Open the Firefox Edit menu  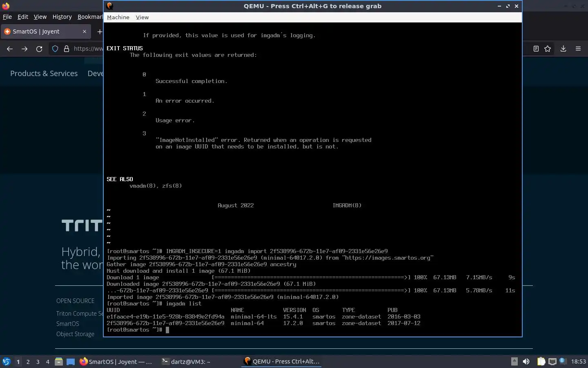(x=23, y=17)
